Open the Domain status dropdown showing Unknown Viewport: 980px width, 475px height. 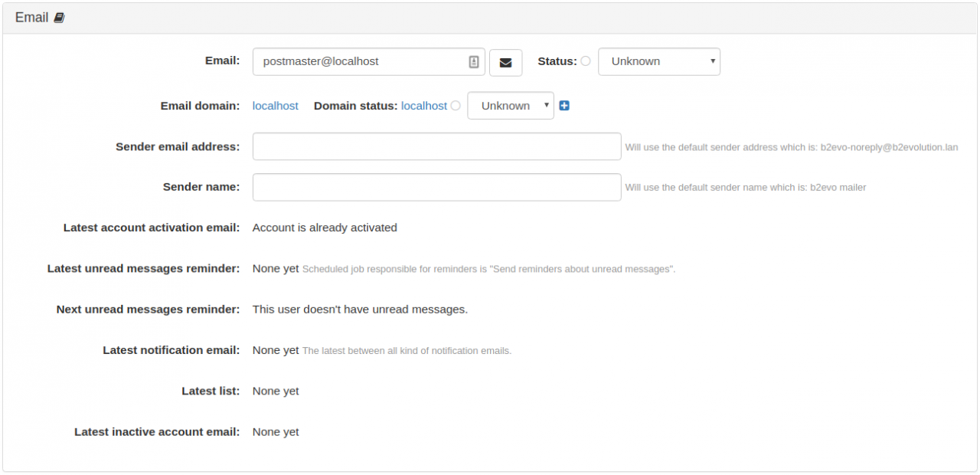(511, 106)
